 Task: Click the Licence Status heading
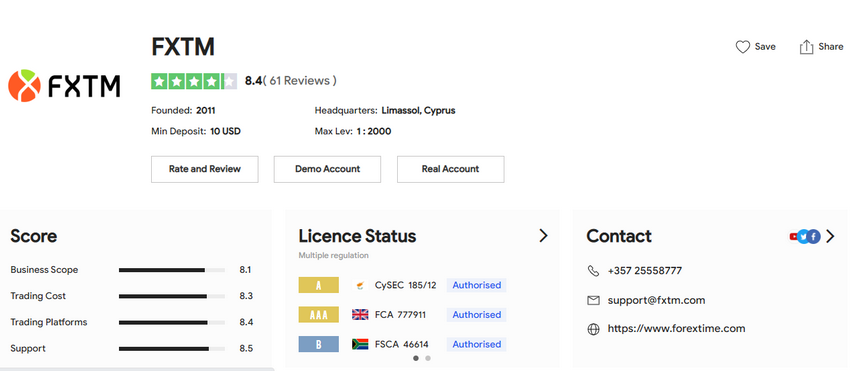[357, 236]
